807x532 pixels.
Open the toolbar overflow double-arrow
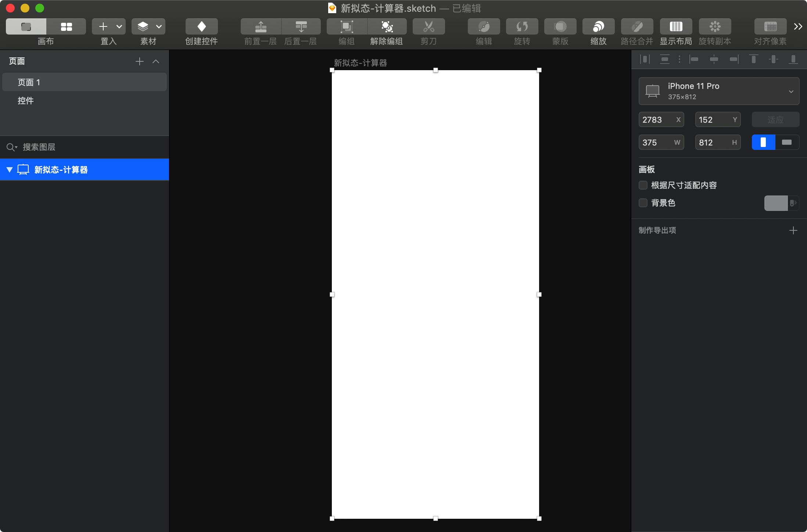[x=798, y=26]
